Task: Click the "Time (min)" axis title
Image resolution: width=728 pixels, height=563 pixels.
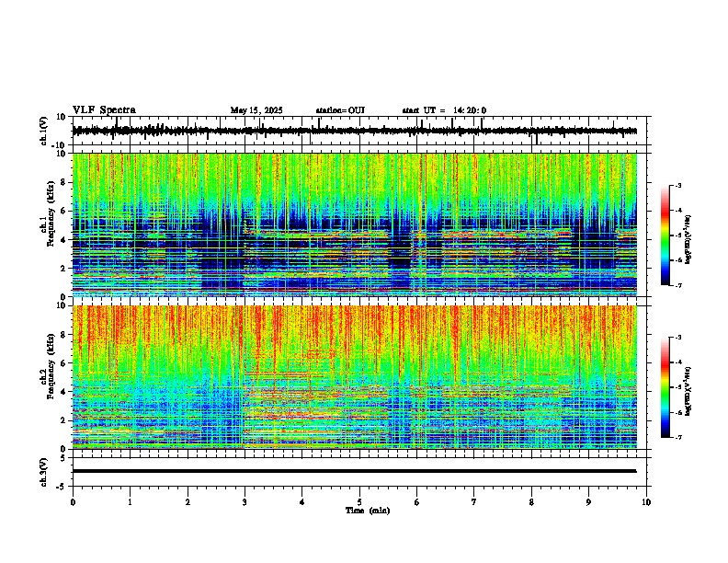Action: point(368,511)
